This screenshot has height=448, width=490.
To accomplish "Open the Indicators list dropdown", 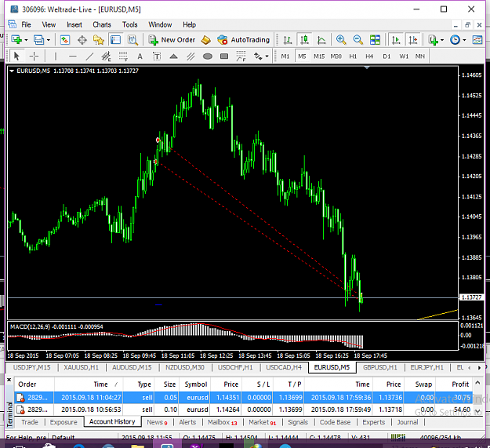I will (436, 40).
